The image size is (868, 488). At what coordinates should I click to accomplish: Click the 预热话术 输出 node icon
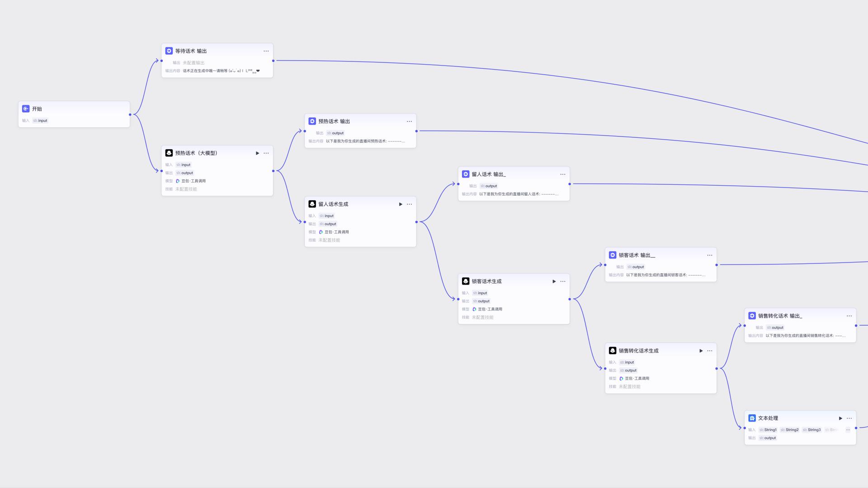pyautogui.click(x=312, y=121)
